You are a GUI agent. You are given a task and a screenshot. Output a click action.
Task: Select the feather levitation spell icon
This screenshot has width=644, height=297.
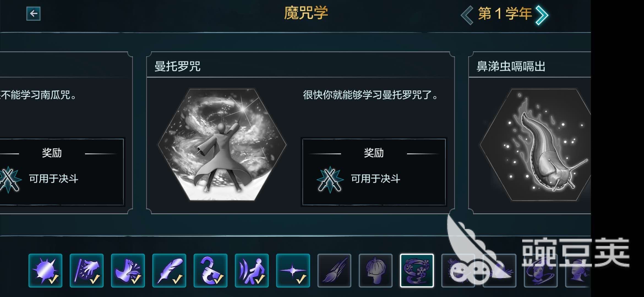tap(169, 271)
